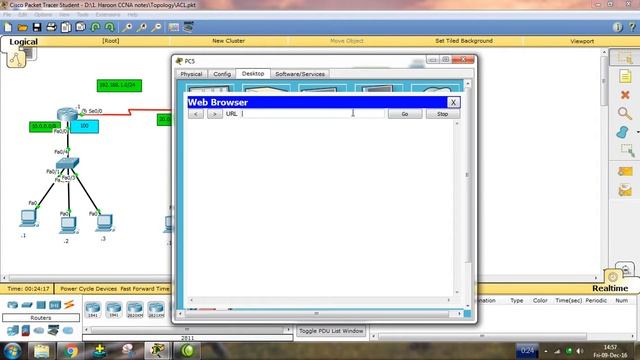
Task: Select the Wireless Devices category icon
Action: [x=55, y=305]
